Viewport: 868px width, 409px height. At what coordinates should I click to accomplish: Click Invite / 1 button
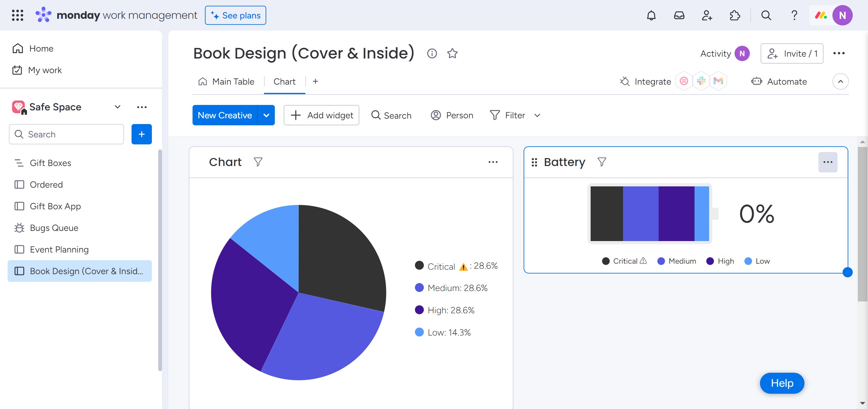point(791,53)
